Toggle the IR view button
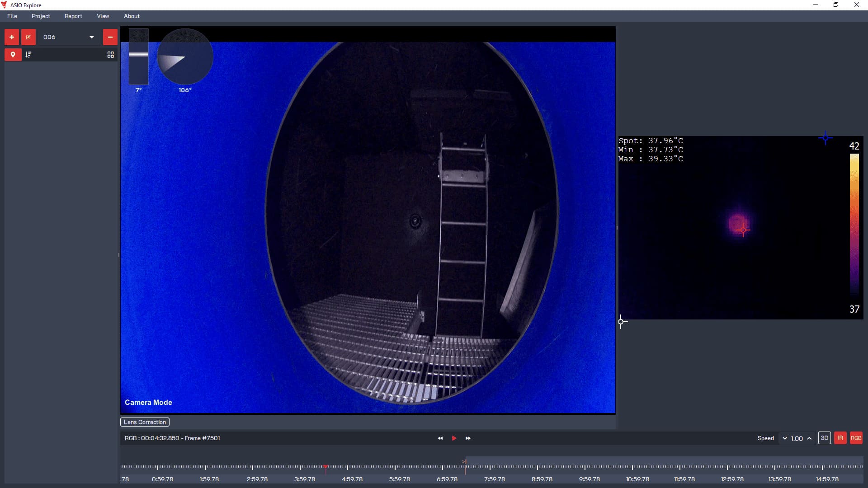The height and width of the screenshot is (488, 868). [x=840, y=438]
